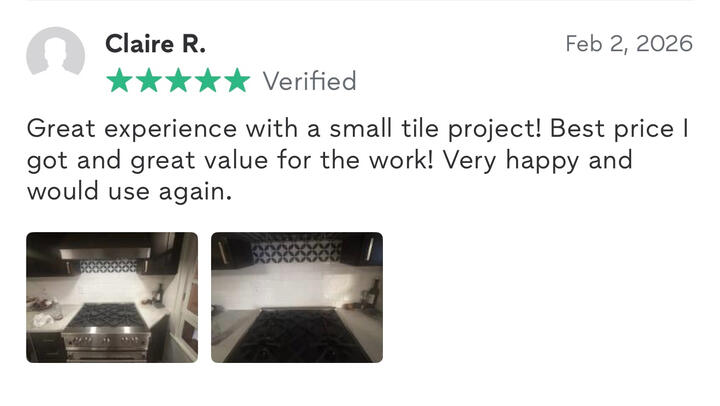Open the stove and range hood photo
720x406 pixels.
click(112, 297)
